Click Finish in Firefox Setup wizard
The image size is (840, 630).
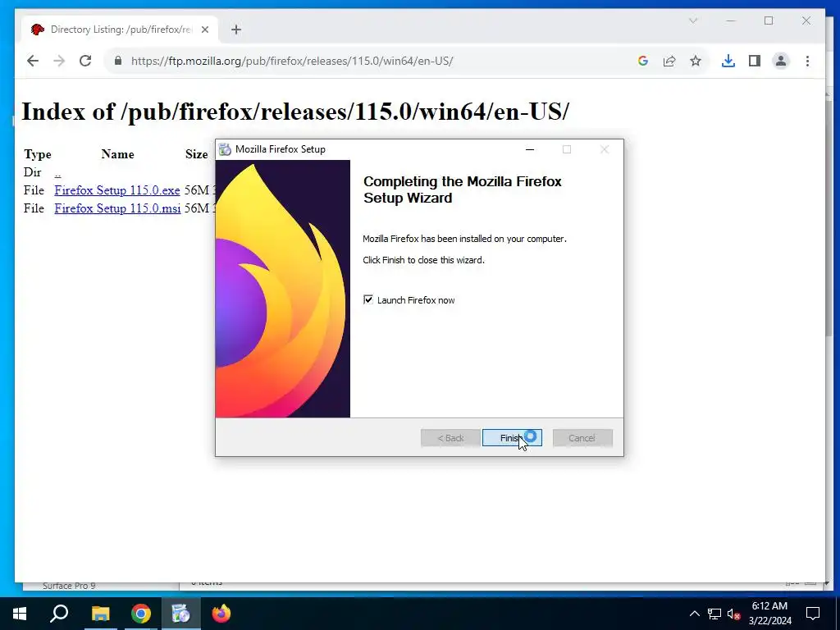[x=512, y=438]
